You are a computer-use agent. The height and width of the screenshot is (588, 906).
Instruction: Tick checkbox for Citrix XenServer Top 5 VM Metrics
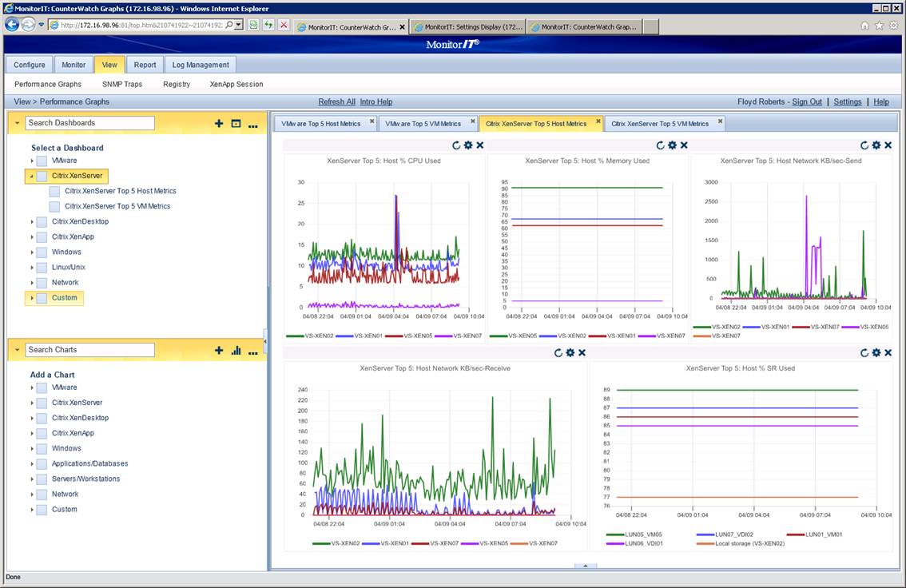point(54,206)
